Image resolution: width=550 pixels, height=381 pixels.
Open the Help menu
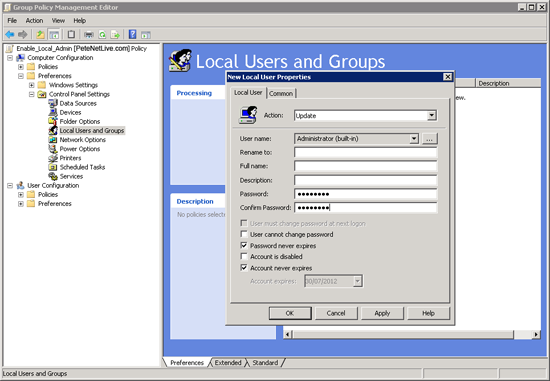point(80,20)
